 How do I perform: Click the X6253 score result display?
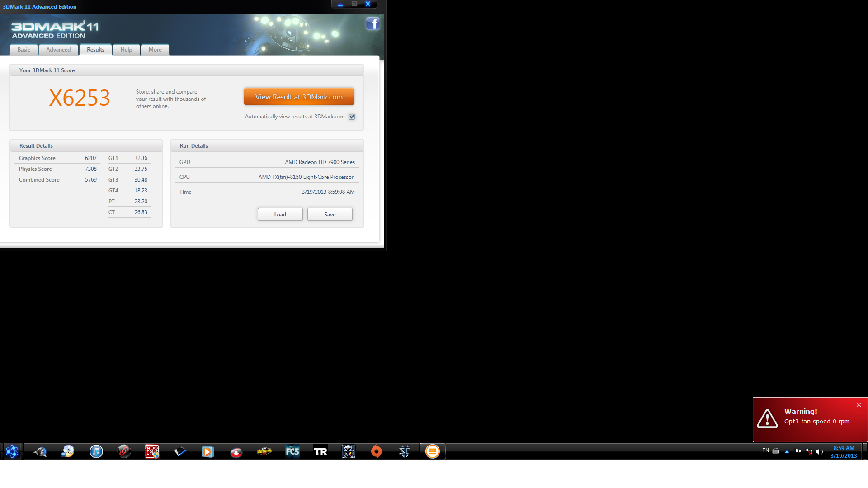click(x=79, y=97)
